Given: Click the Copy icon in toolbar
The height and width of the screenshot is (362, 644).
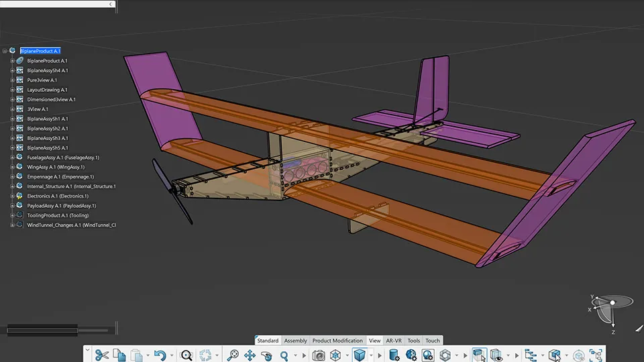Looking at the screenshot, I should (119, 355).
